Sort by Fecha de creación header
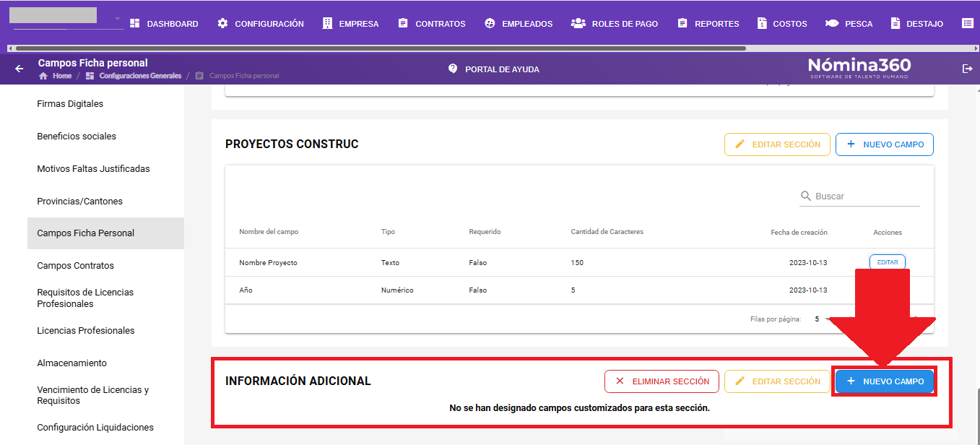 click(x=799, y=233)
